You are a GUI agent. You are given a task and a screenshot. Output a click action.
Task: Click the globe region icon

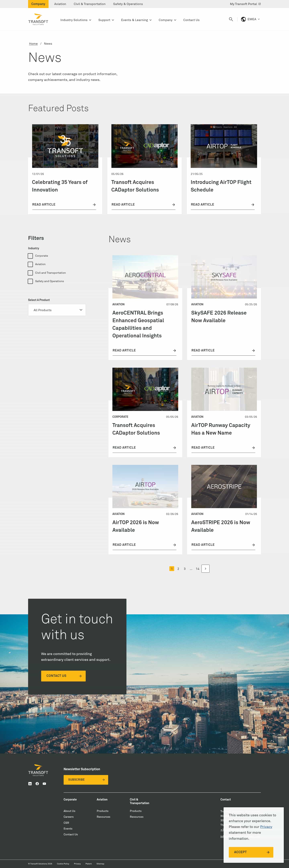tap(243, 19)
